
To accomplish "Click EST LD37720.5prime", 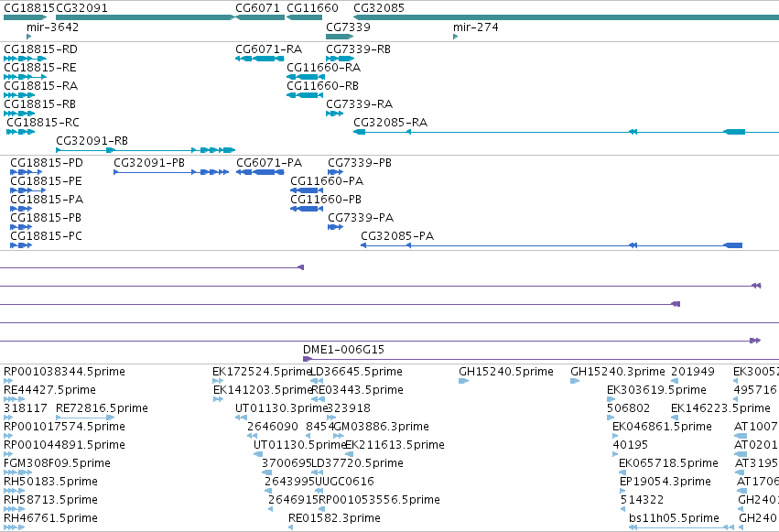I will click(357, 463).
